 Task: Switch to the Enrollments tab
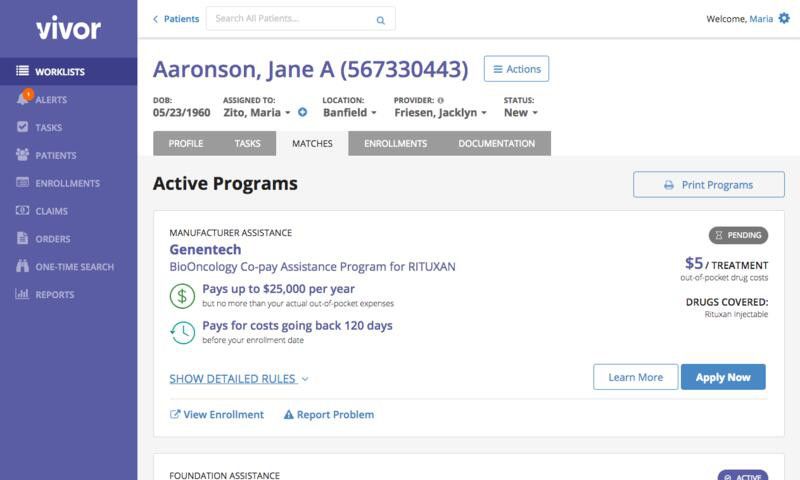395,143
